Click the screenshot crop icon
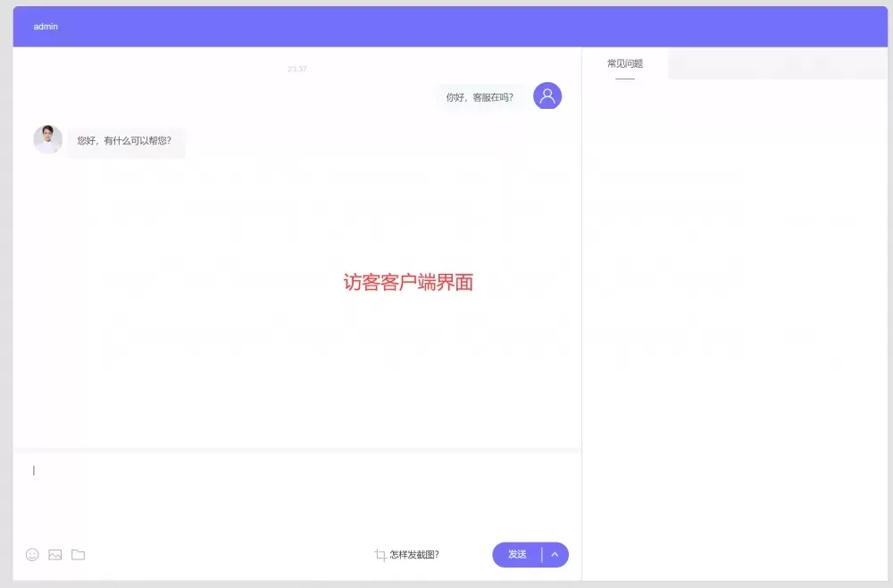 [x=380, y=555]
